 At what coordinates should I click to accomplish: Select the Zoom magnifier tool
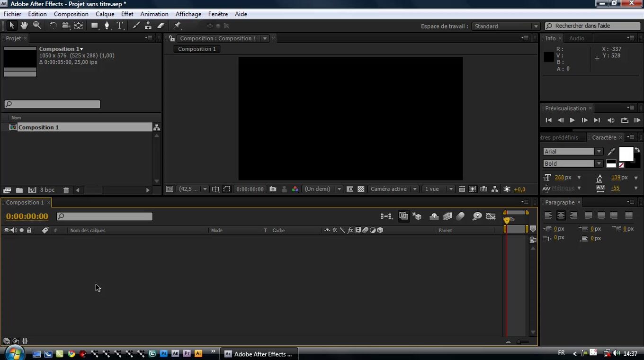click(37, 26)
